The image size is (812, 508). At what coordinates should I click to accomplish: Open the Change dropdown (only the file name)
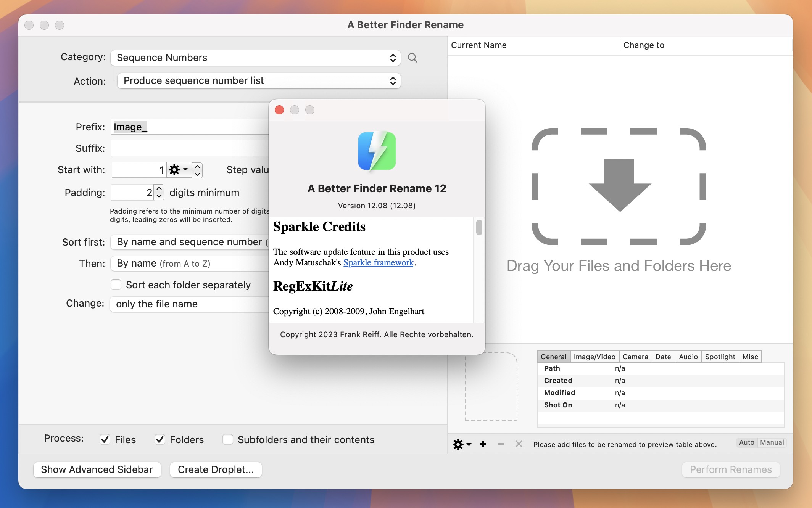coord(189,304)
